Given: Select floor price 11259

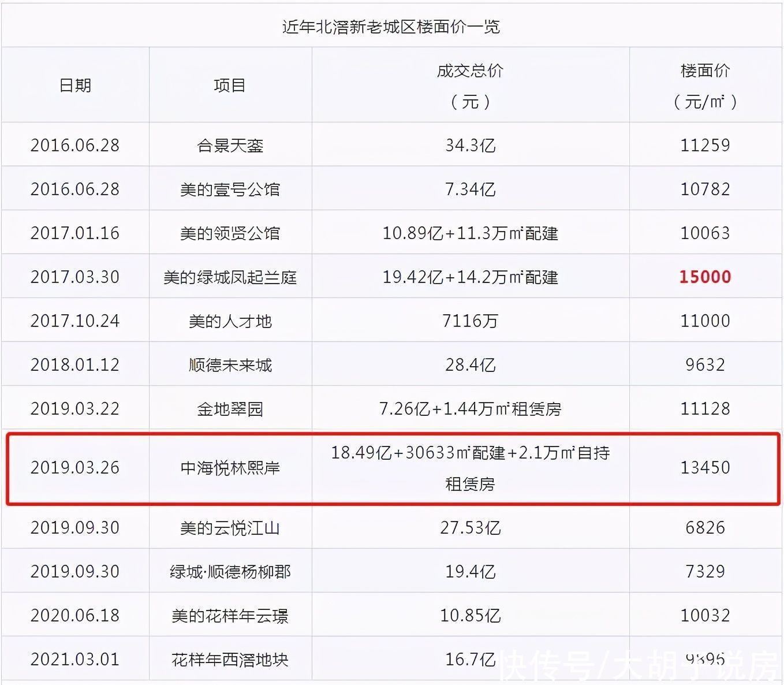Looking at the screenshot, I should point(705,146).
